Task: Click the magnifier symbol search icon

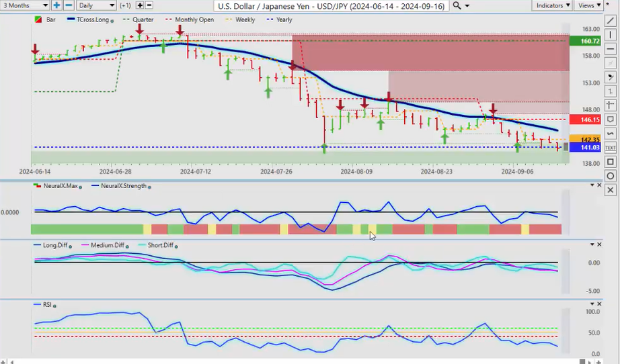Action: (x=457, y=5)
